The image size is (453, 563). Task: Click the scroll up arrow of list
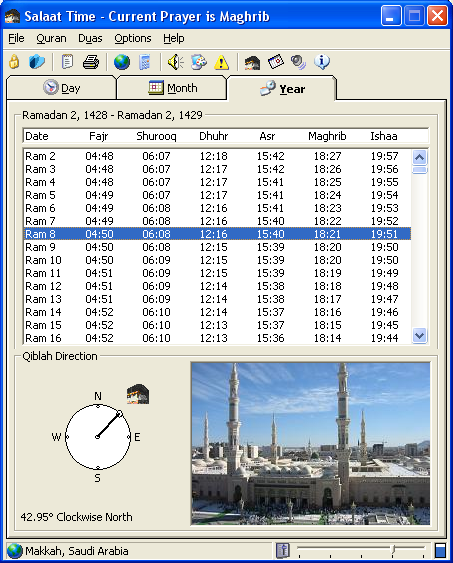tap(419, 157)
